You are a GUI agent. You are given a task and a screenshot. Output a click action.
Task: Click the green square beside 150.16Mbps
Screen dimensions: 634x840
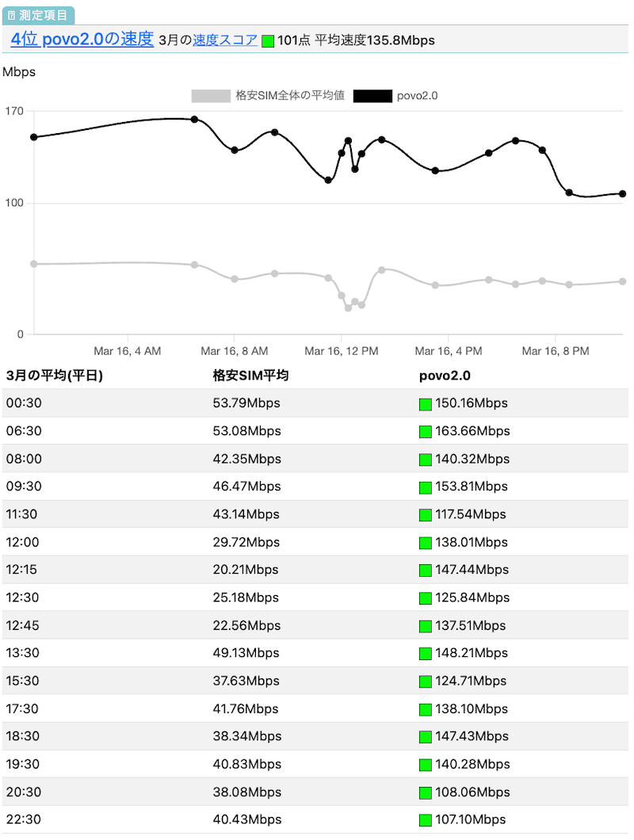coord(426,404)
